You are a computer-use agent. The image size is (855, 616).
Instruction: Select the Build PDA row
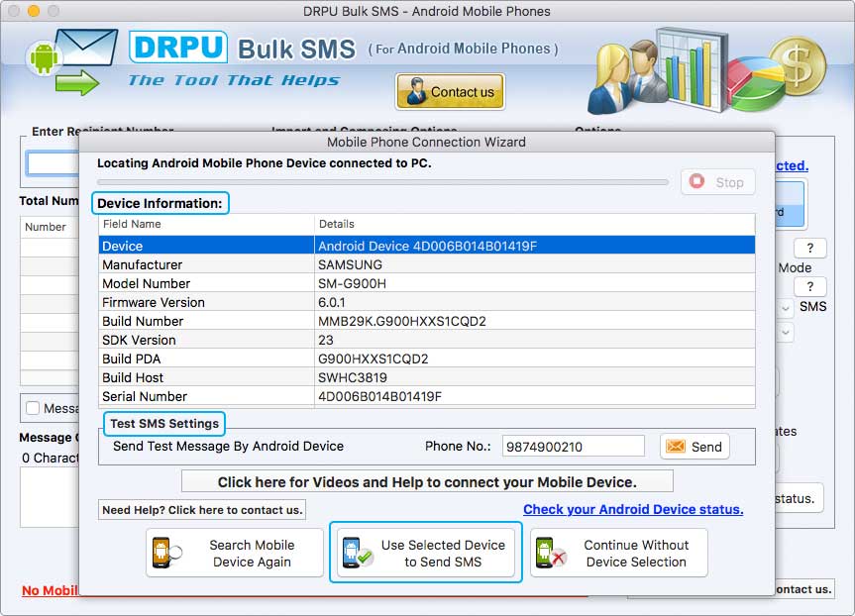pyautogui.click(x=427, y=359)
